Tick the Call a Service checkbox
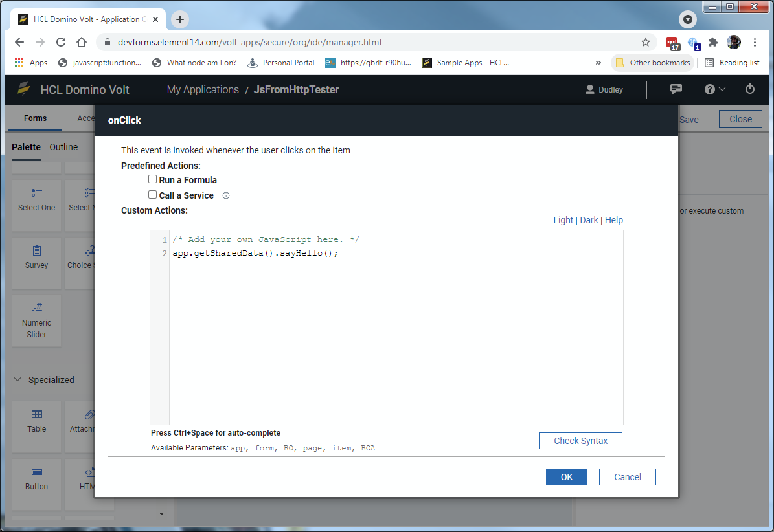This screenshot has height=532, width=774. pos(153,195)
